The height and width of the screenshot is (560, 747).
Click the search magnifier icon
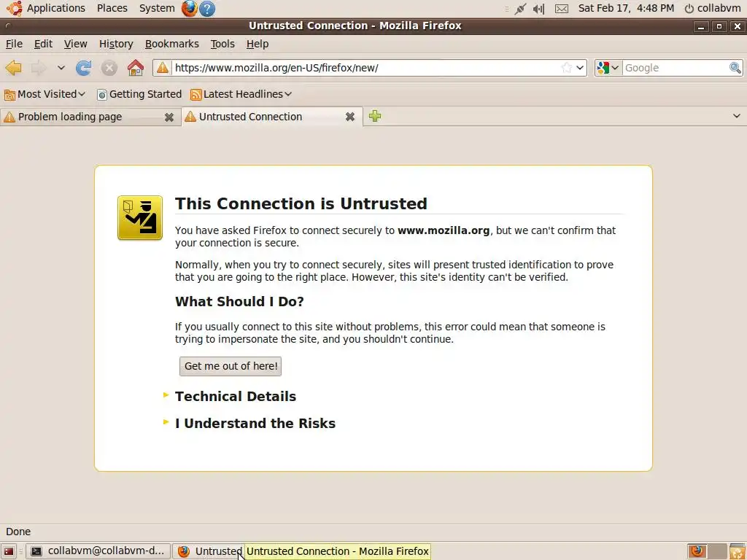735,68
